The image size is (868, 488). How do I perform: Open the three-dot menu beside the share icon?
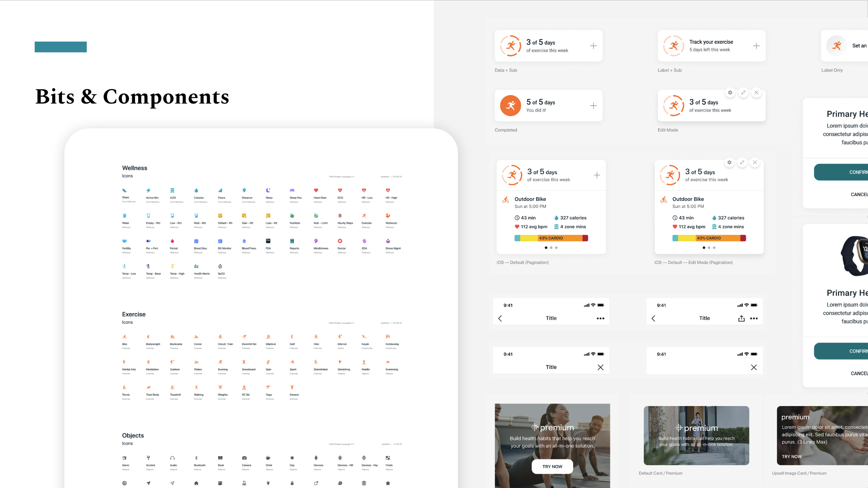[x=754, y=318]
